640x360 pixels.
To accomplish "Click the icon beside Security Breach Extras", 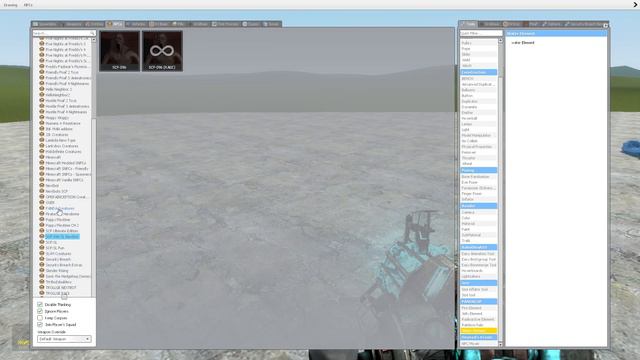I will [x=42, y=264].
